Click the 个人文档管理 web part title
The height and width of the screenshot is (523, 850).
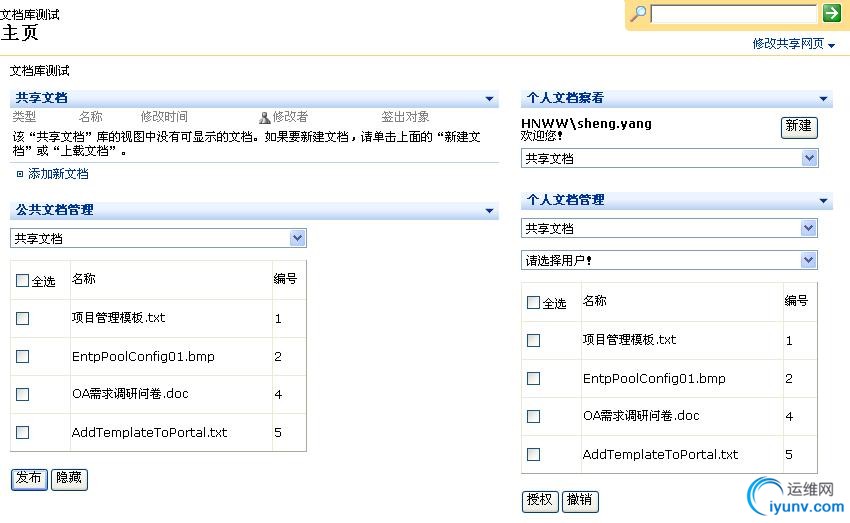(x=565, y=199)
